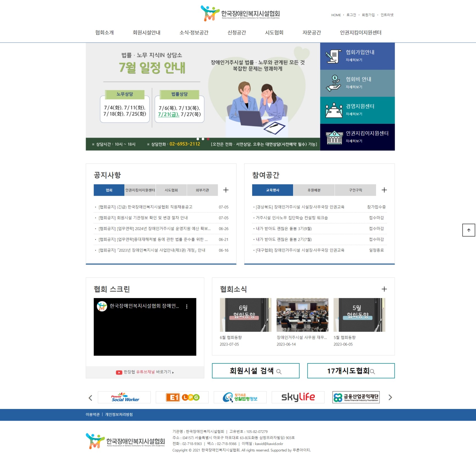Open the 로그인 link
Viewport: 476px width, 463px height.
click(x=351, y=15)
